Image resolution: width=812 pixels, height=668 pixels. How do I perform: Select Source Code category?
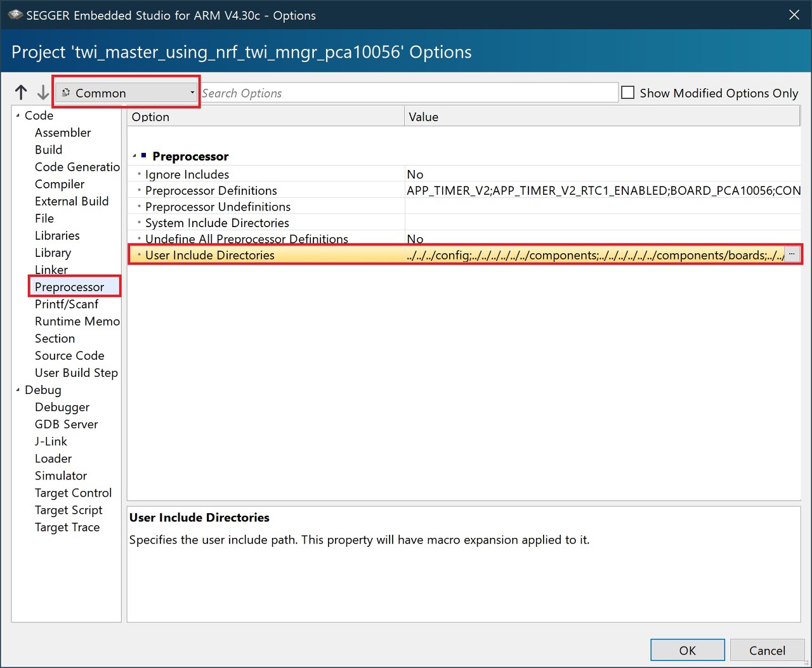69,355
